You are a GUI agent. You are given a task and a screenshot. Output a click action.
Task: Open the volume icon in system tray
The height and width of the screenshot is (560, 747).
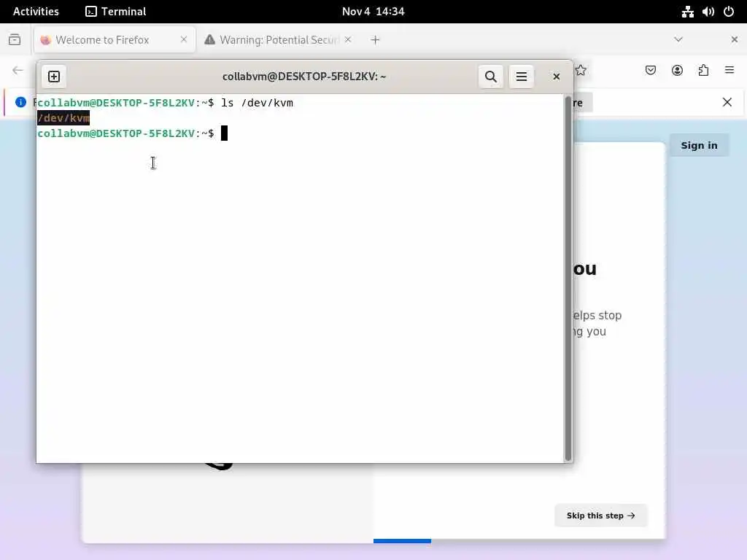click(708, 12)
